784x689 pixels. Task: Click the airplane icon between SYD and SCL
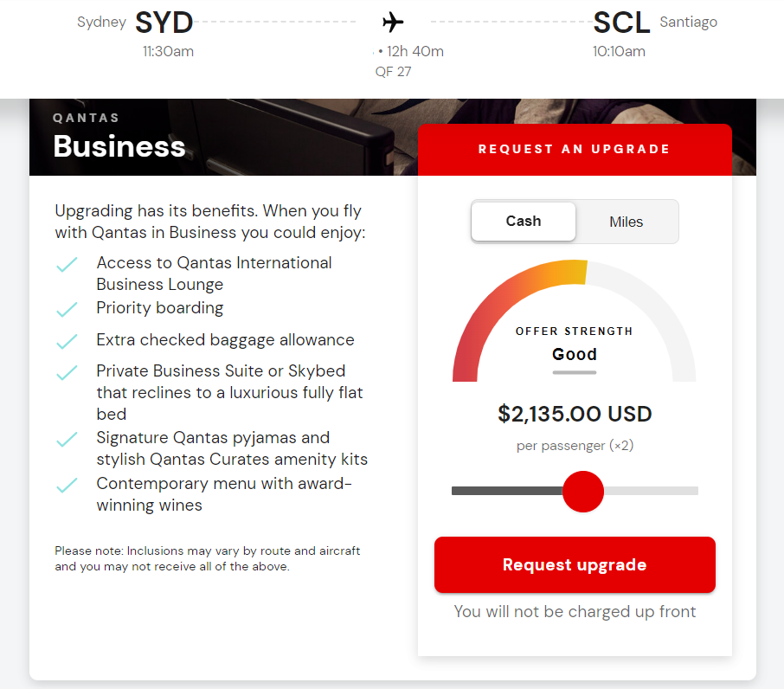tap(392, 23)
